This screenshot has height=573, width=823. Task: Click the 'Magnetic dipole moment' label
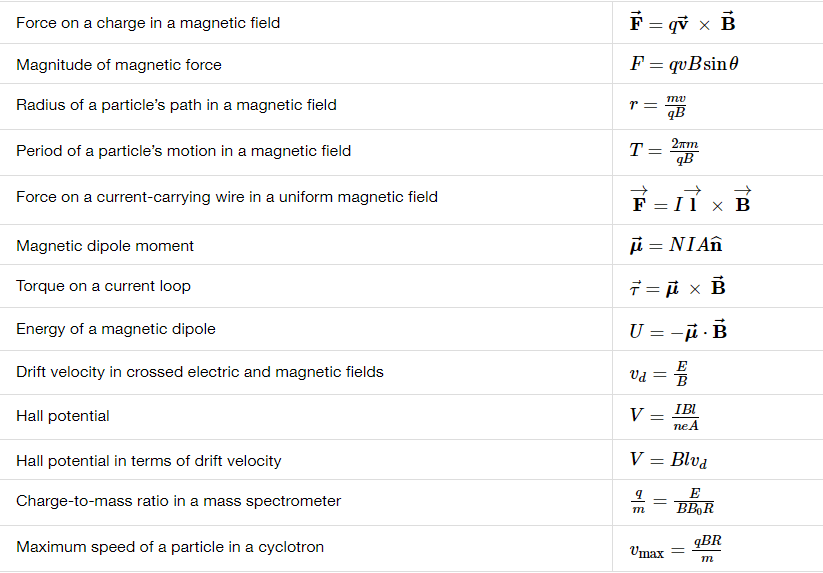tap(105, 246)
